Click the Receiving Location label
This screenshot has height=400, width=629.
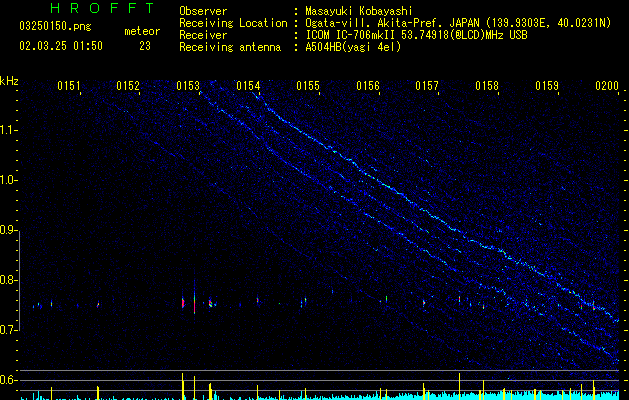[x=233, y=23]
